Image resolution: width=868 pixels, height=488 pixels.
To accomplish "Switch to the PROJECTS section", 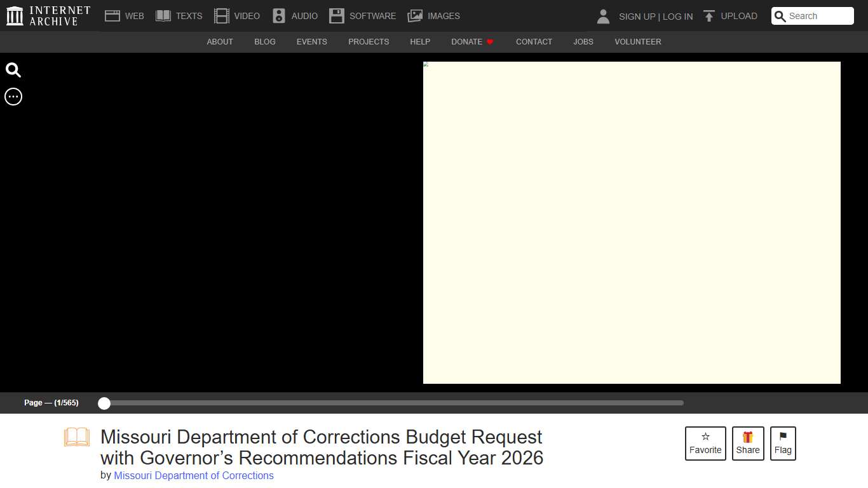I will tap(369, 42).
